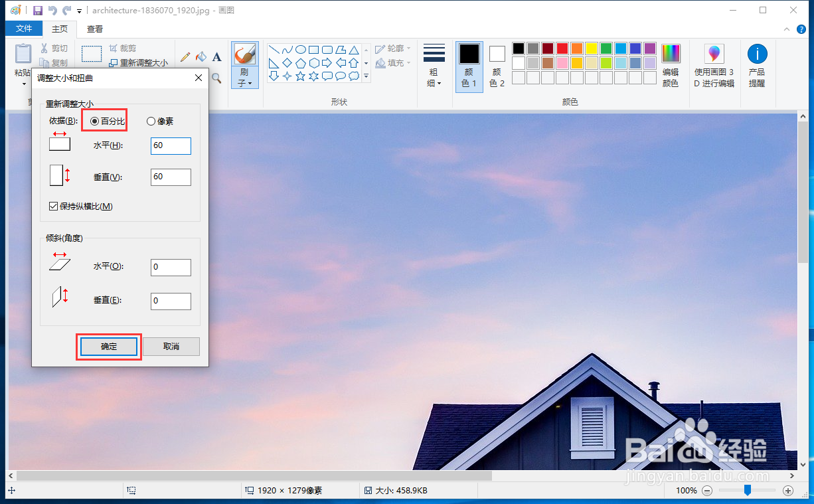Open the Quick Access Toolbar customize arrow

(80, 11)
